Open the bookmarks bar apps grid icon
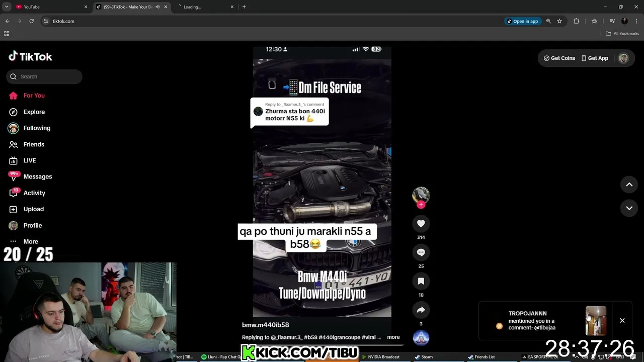Image resolution: width=644 pixels, height=362 pixels. (7, 34)
